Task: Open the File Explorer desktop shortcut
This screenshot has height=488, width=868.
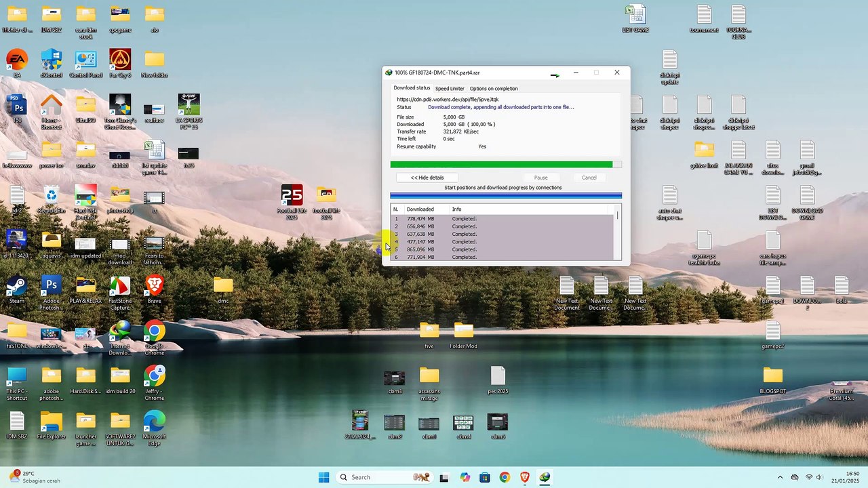Action: [52, 425]
